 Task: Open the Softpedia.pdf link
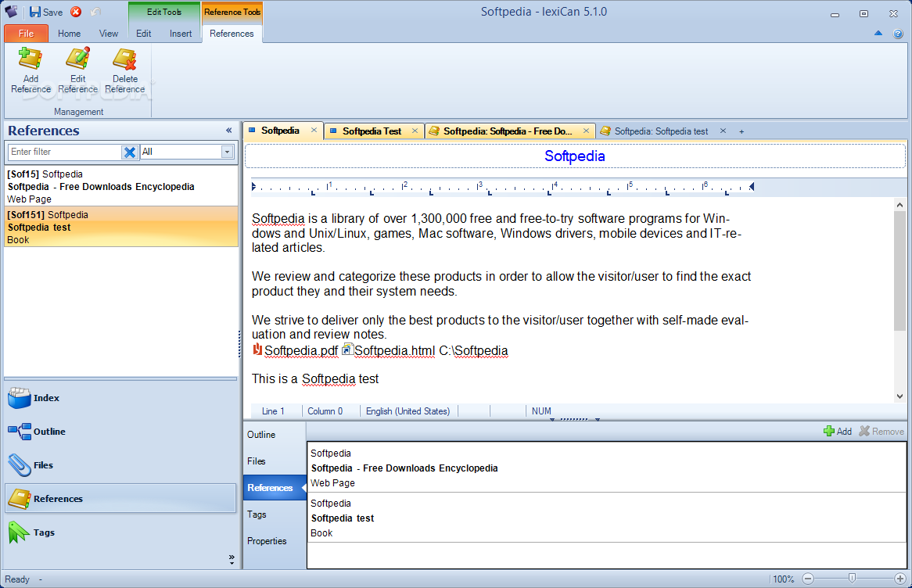300,351
